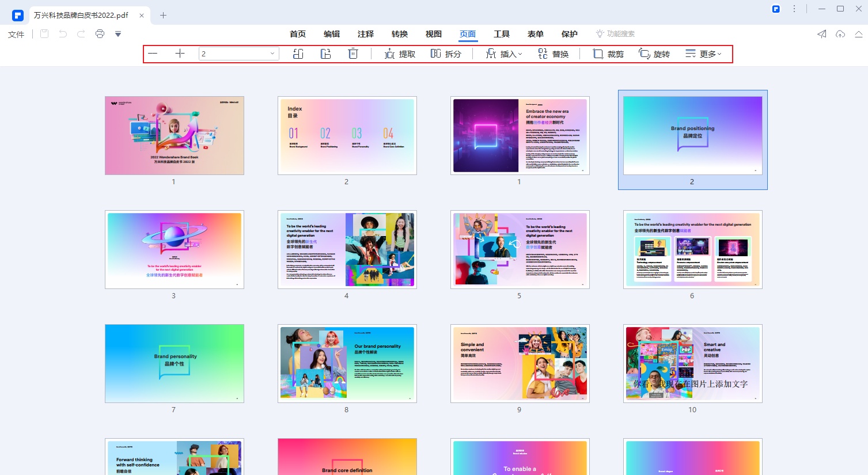Rotate selected page clockwise using toolbar icon

(x=325, y=54)
